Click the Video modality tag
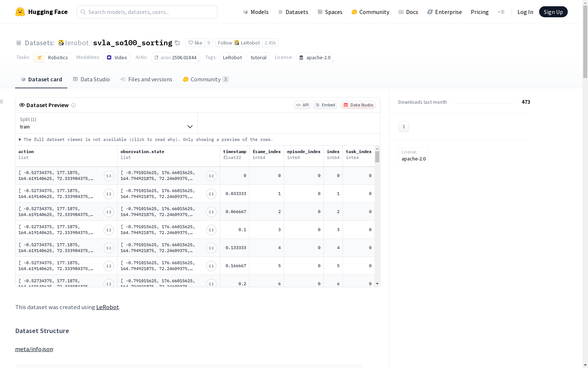 pos(117,57)
